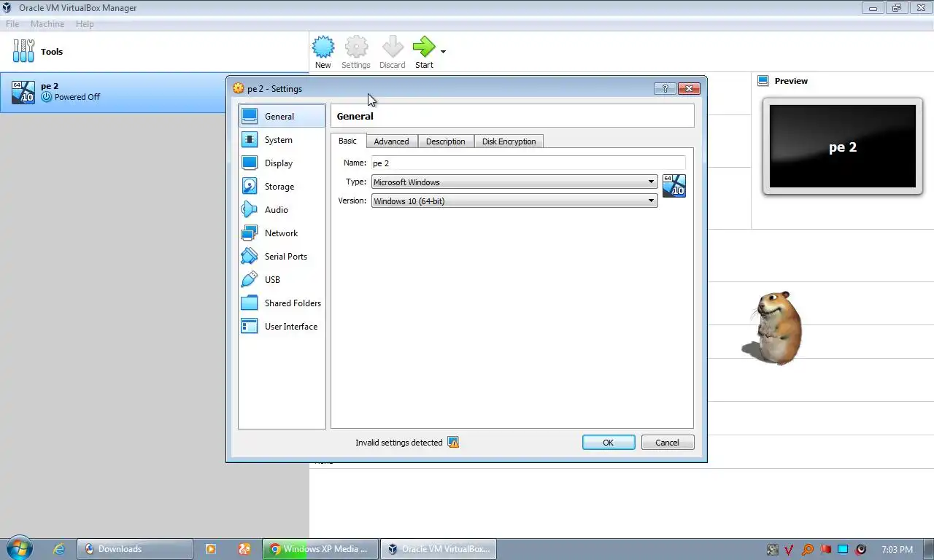Image resolution: width=934 pixels, height=560 pixels.
Task: Click the taskbar clock showing 7:03 PM
Action: (x=897, y=550)
